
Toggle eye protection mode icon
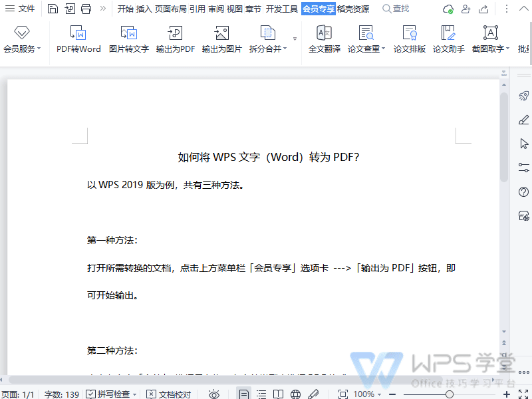click(214, 394)
